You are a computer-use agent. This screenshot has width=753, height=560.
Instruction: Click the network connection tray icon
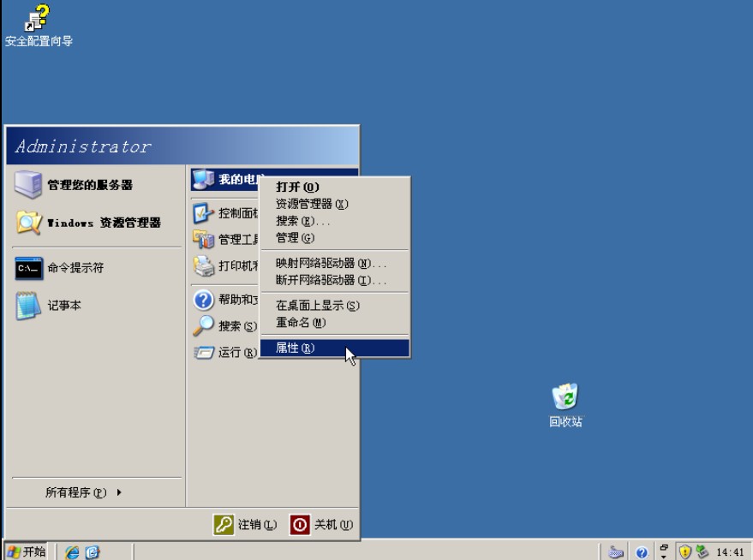click(x=702, y=551)
